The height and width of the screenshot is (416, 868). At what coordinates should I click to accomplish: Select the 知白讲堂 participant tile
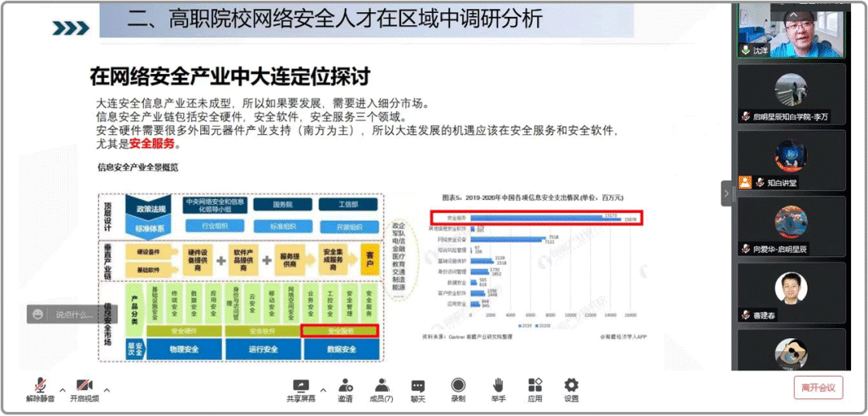point(792,160)
